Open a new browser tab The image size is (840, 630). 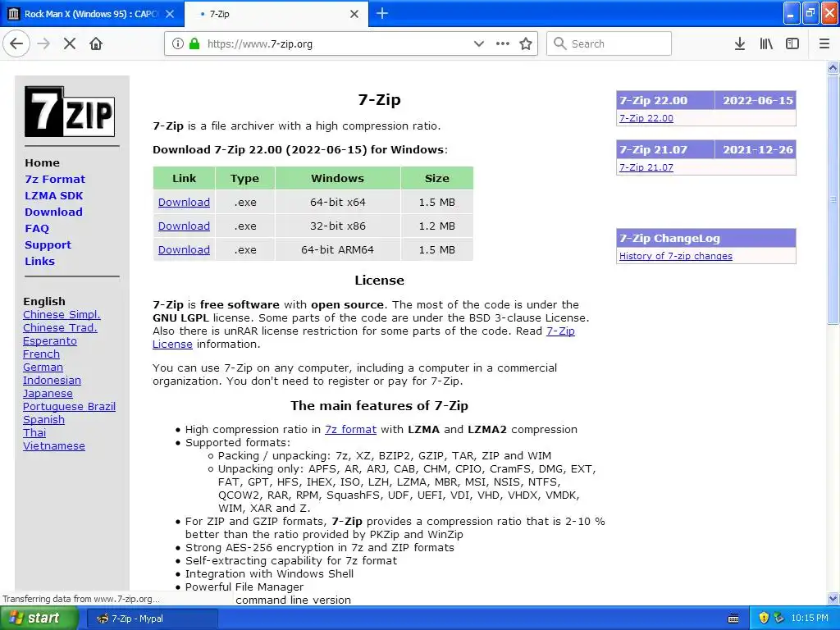coord(382,13)
